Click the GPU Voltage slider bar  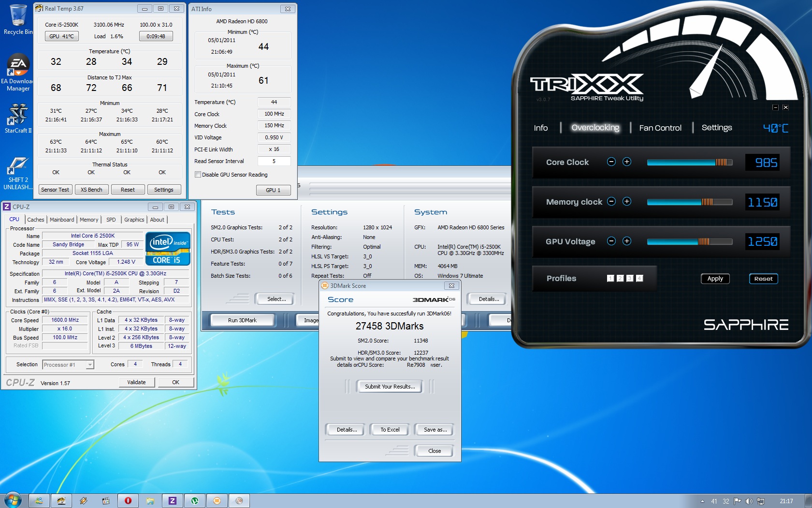coord(690,242)
